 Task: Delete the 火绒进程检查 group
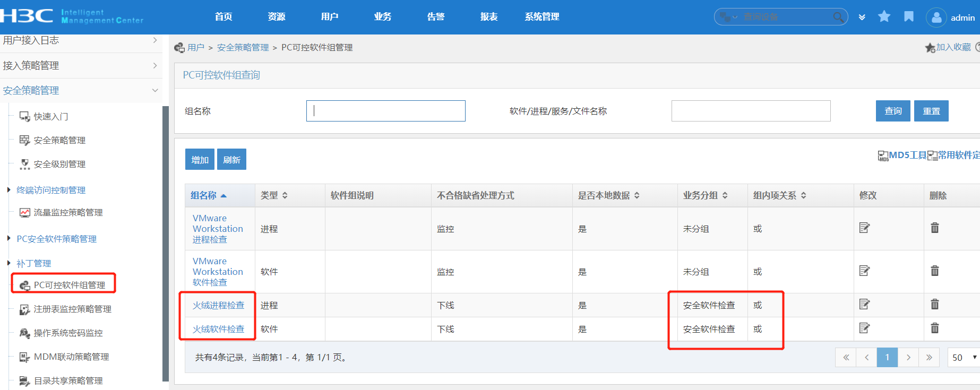pos(935,304)
